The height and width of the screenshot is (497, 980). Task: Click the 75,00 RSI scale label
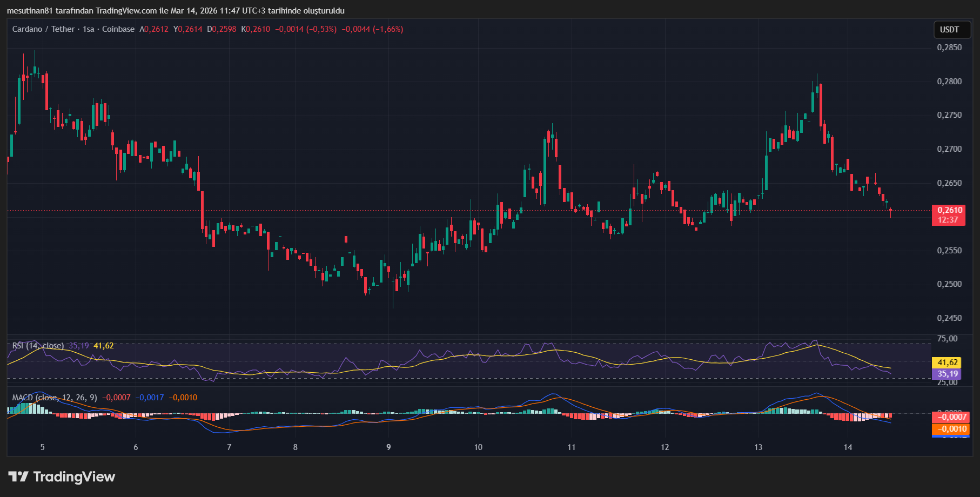tap(947, 339)
